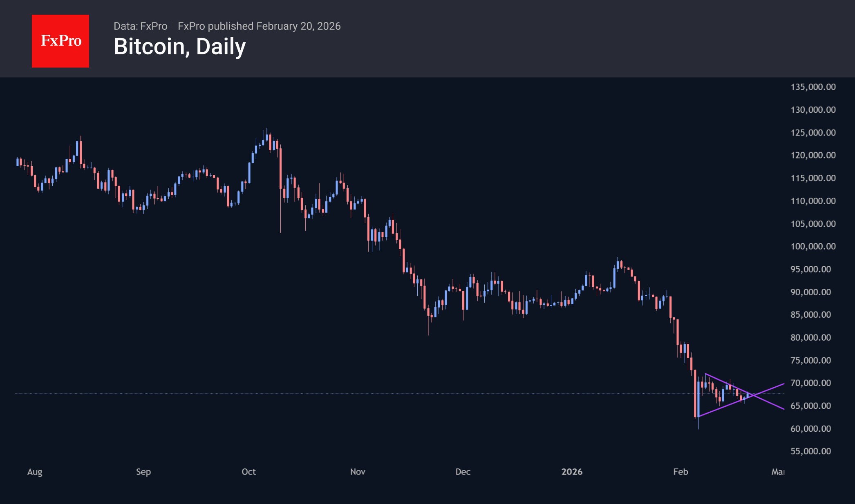Select the Nov label on time axis

click(358, 472)
